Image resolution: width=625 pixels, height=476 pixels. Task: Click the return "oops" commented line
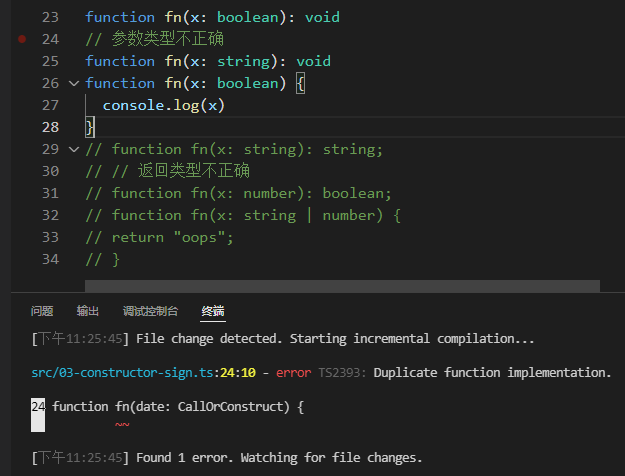(x=159, y=238)
